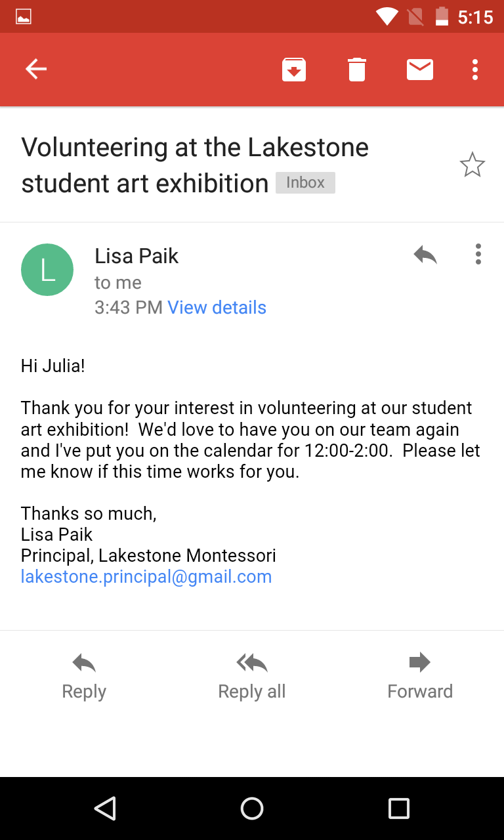504x840 pixels.
Task: Tap the Inbox label chip
Action: click(305, 182)
